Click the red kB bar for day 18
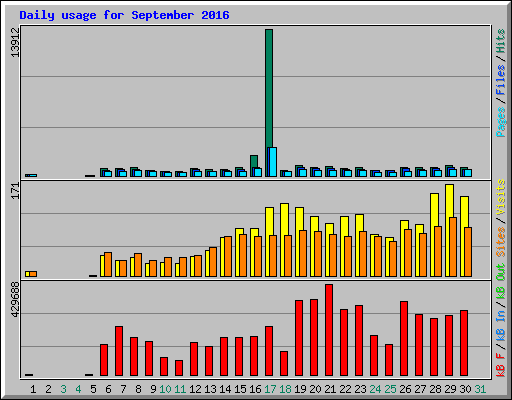The width and height of the screenshot is (512, 400). (284, 363)
